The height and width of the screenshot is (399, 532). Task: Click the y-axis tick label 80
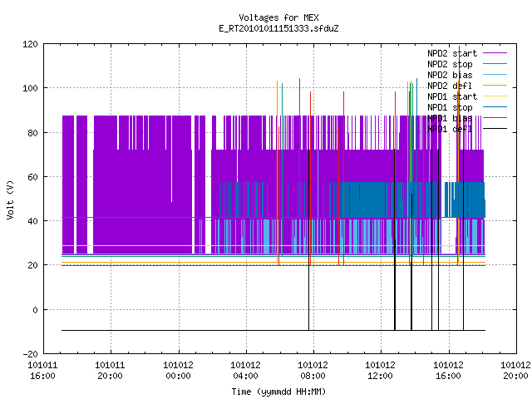33,133
